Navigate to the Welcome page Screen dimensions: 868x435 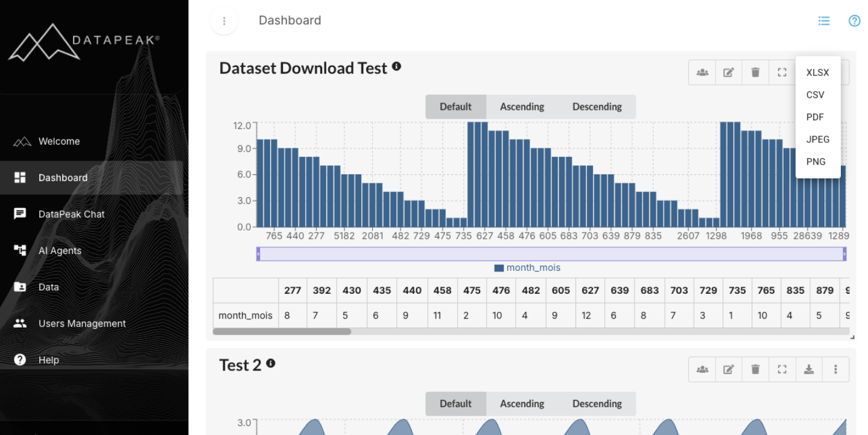(59, 141)
